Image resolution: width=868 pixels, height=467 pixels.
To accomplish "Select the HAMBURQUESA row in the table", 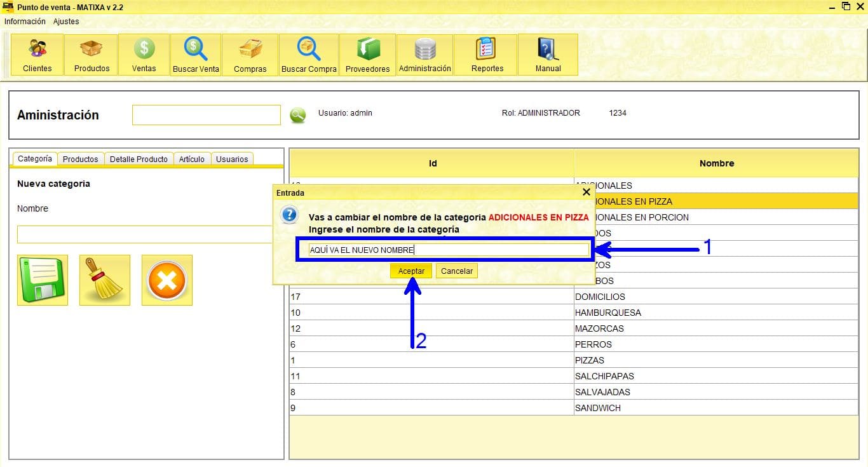I will [607, 313].
